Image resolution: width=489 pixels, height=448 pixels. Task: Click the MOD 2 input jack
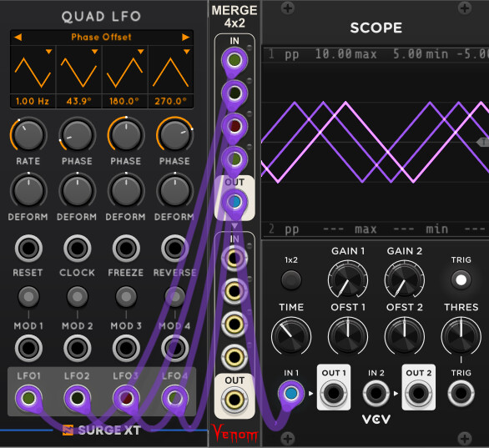(78, 348)
